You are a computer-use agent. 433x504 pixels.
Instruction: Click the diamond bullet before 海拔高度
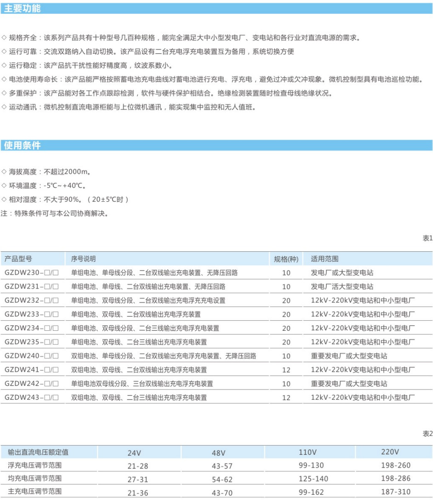point(4,172)
